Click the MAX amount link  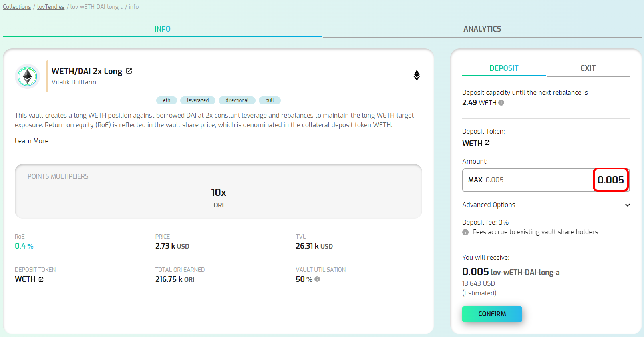pyautogui.click(x=475, y=180)
